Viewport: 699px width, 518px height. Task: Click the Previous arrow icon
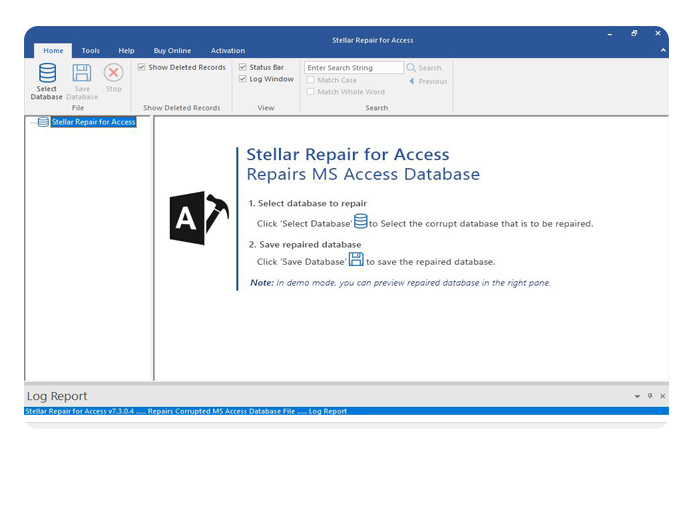[412, 81]
